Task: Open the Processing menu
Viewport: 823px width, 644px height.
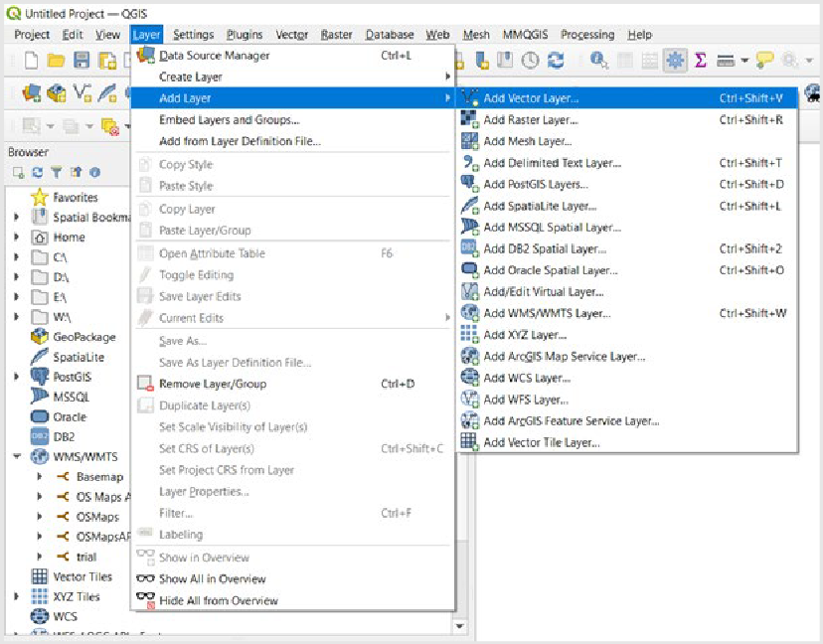Action: pos(587,35)
